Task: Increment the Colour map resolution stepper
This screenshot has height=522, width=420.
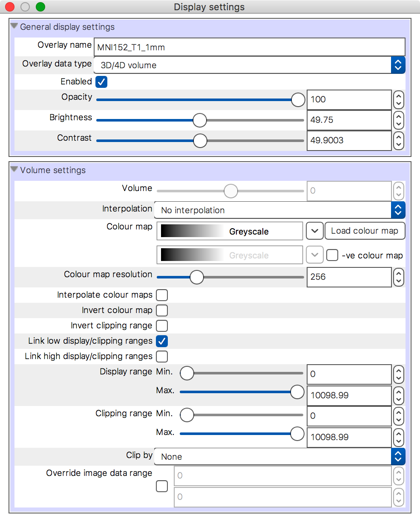Action: click(x=399, y=274)
